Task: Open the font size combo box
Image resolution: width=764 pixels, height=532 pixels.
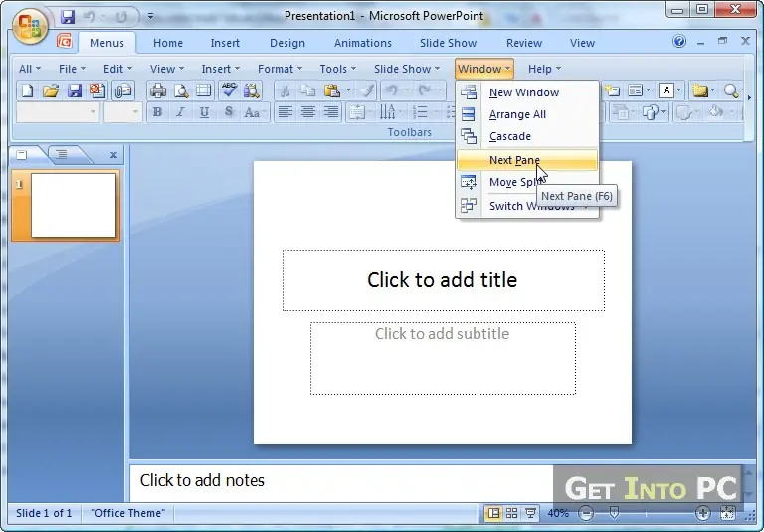Action: click(122, 112)
